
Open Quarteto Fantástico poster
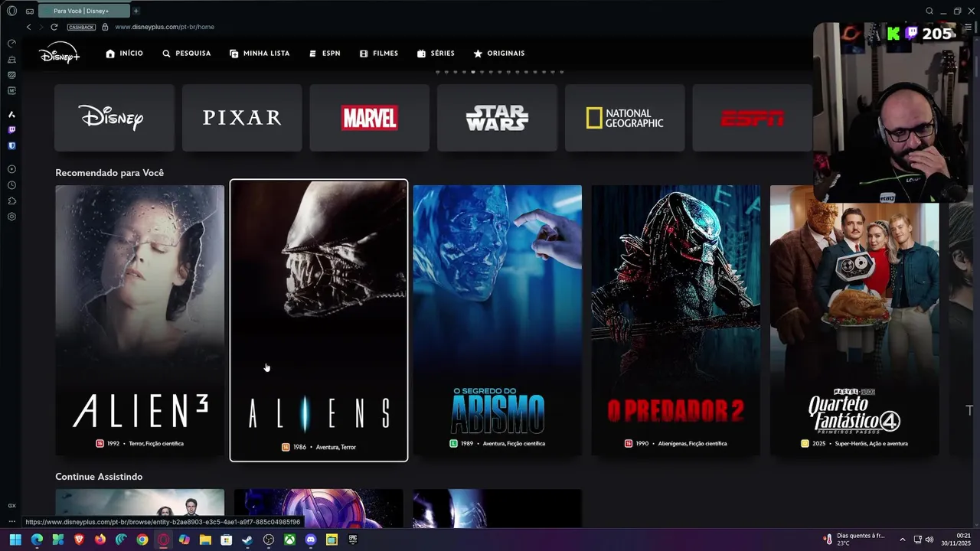(854, 320)
